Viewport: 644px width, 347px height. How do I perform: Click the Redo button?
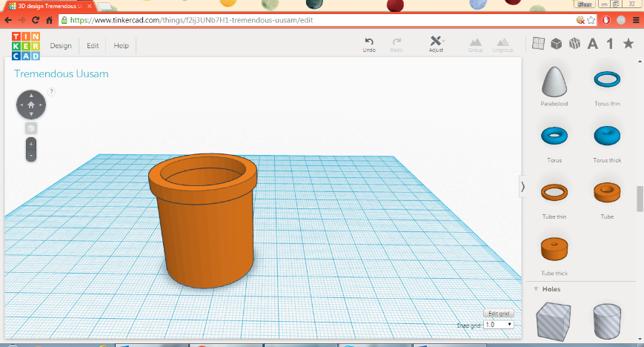396,44
